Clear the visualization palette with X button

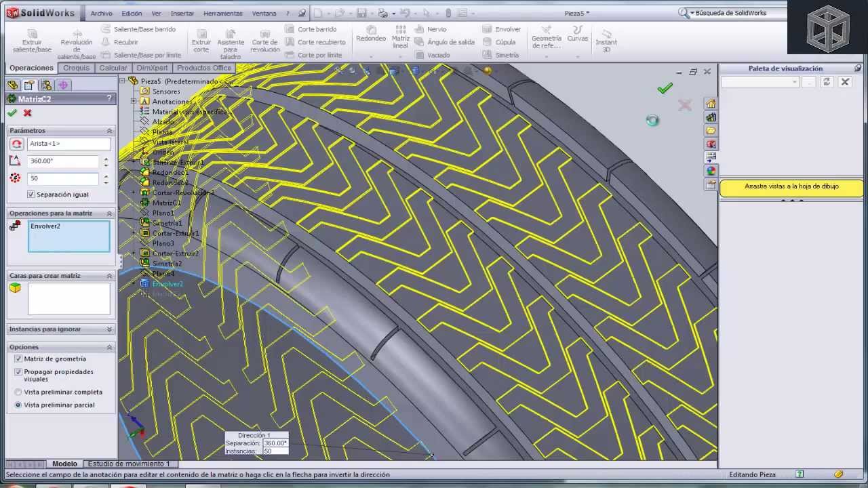[x=844, y=82]
